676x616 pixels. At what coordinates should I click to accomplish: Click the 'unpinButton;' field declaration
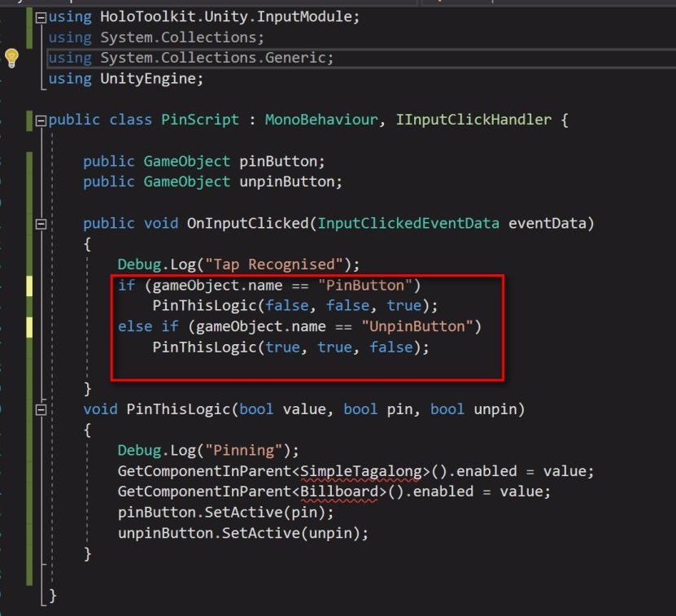tap(291, 182)
